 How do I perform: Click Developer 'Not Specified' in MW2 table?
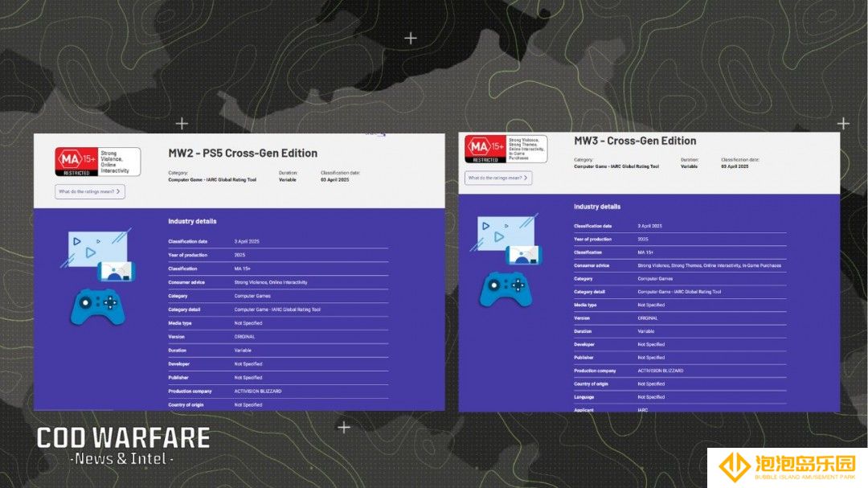(x=248, y=364)
